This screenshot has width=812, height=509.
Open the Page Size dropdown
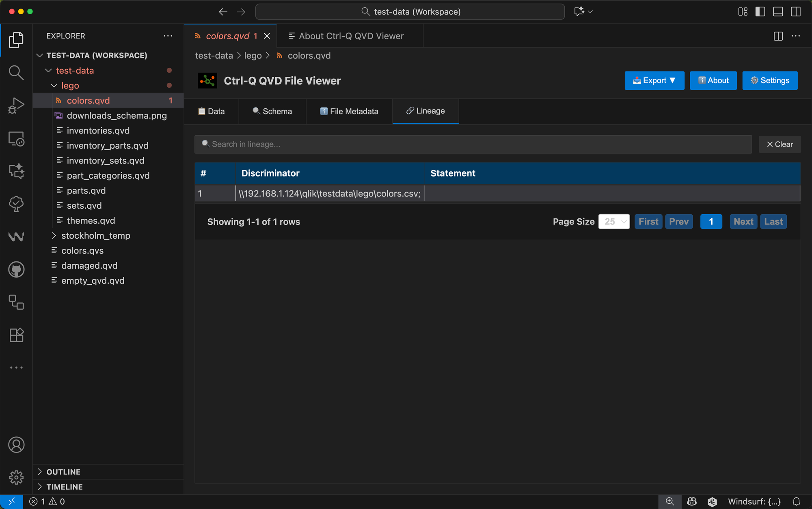[x=613, y=222]
